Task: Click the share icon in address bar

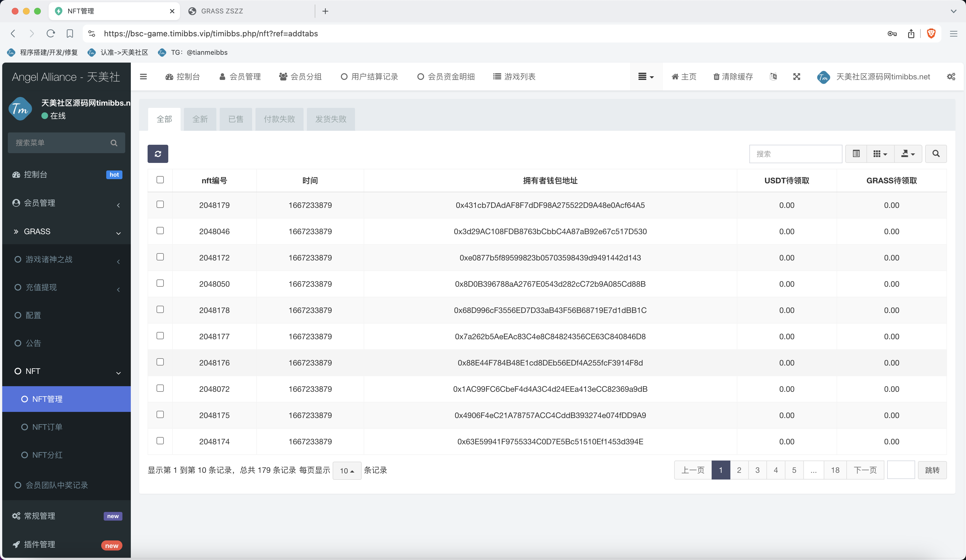Action: [x=911, y=34]
